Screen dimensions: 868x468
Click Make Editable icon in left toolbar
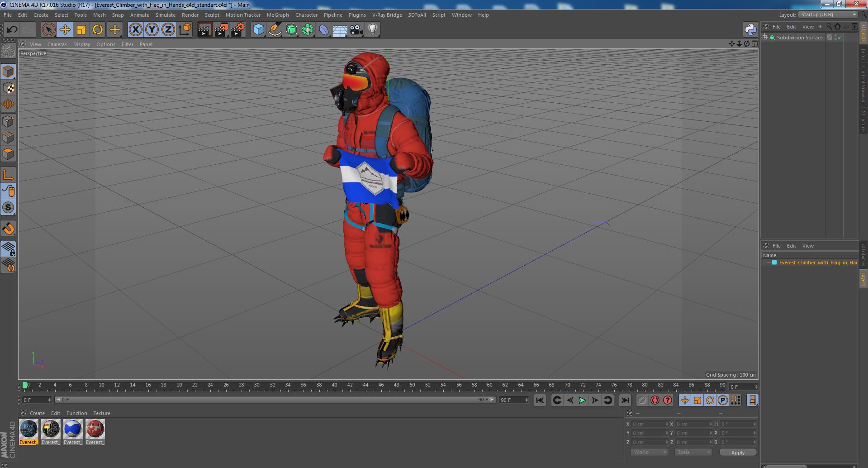tap(8, 51)
